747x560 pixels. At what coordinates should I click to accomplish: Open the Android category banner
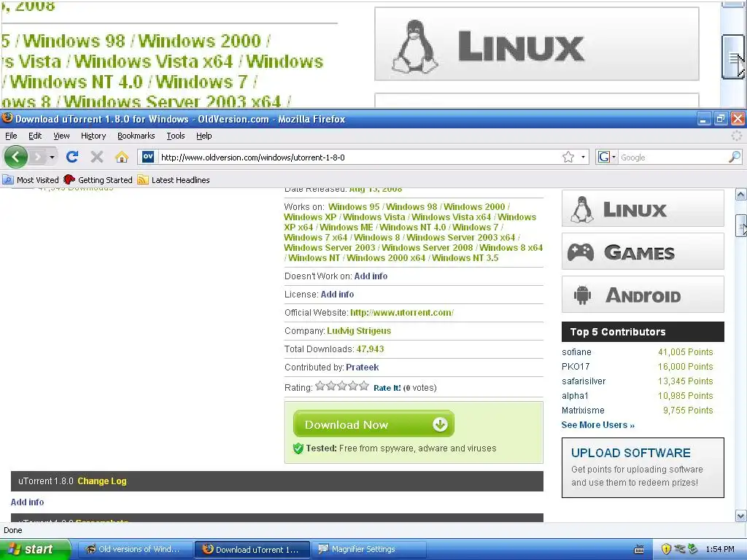643,295
